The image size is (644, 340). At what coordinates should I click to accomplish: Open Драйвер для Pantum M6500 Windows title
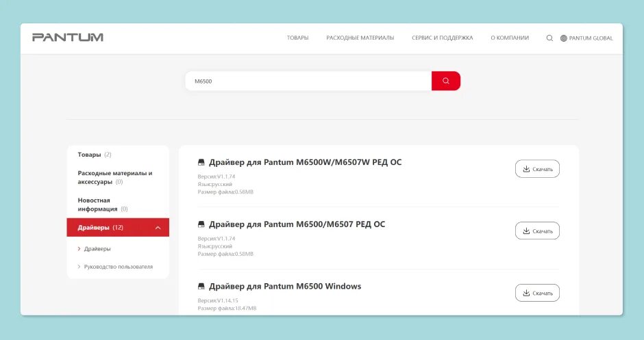pyautogui.click(x=285, y=286)
